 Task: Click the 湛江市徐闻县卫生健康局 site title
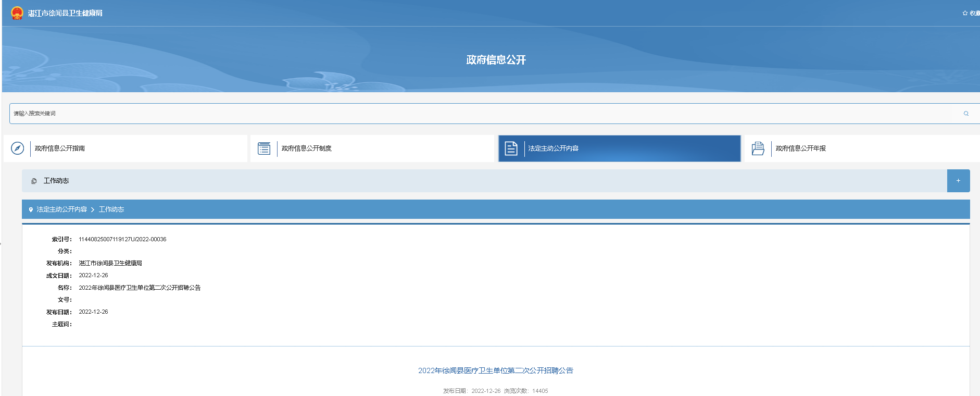(x=65, y=13)
